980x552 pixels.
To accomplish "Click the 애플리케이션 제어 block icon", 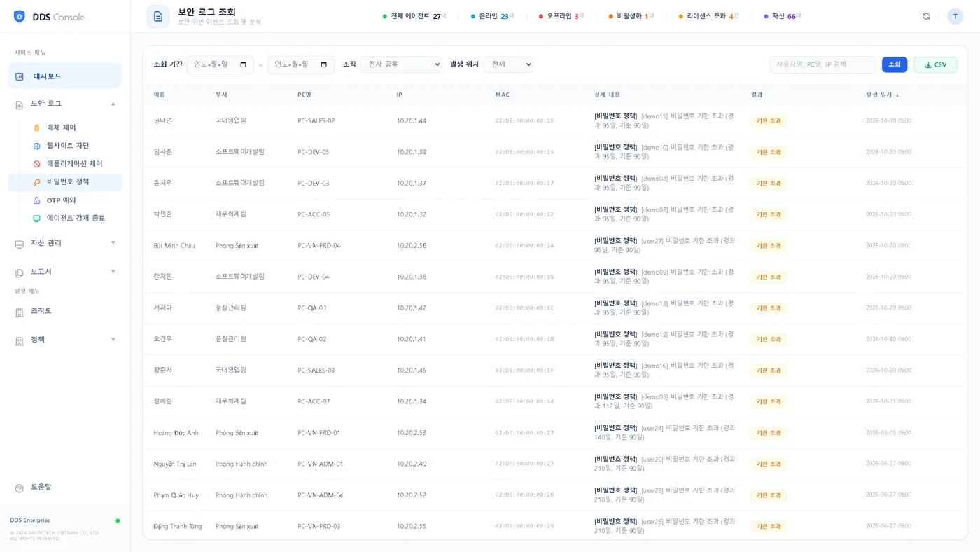I will pyautogui.click(x=37, y=164).
